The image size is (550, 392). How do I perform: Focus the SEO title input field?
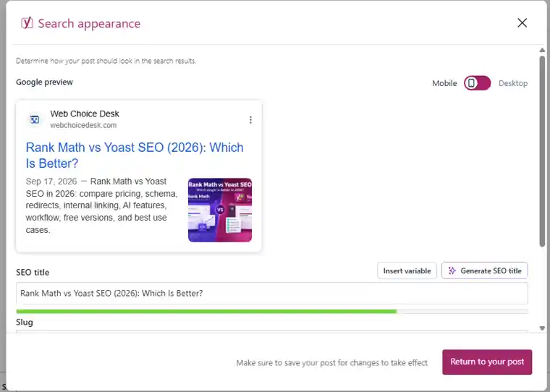[272, 294]
